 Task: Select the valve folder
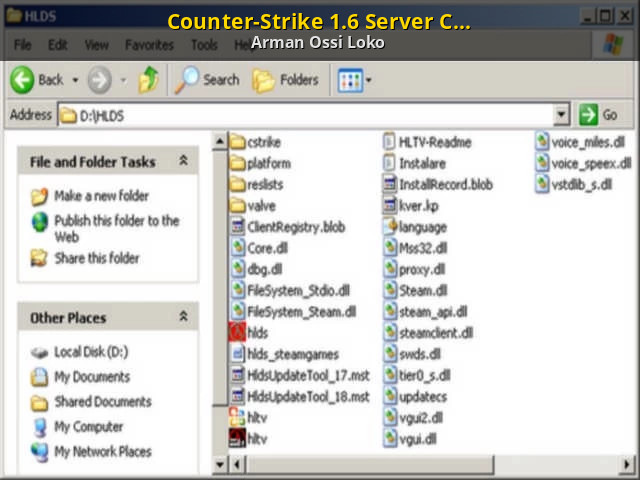pyautogui.click(x=238, y=206)
